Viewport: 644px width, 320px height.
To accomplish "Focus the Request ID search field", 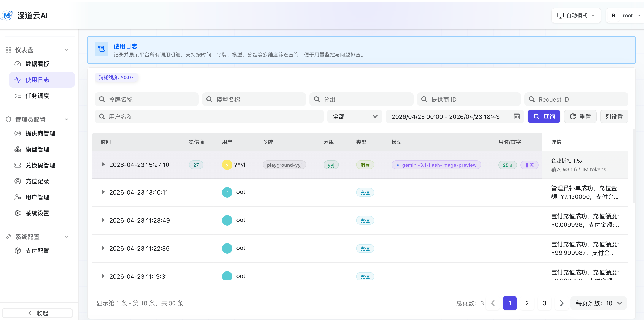I will tap(576, 99).
